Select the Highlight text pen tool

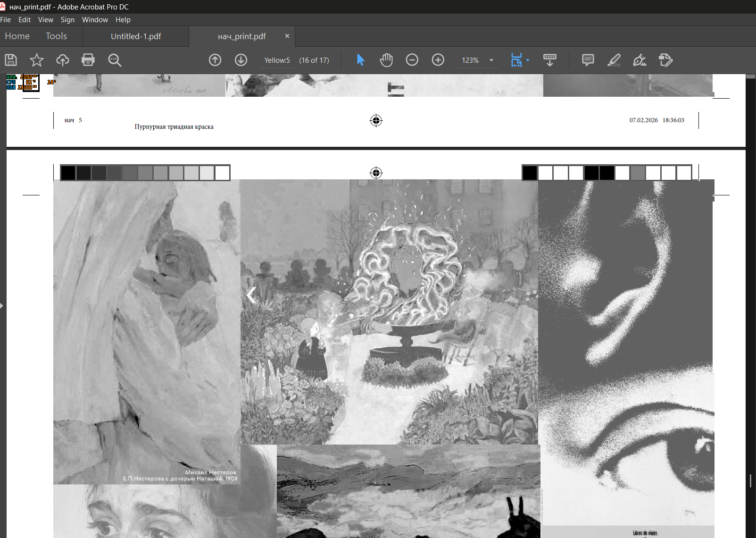614,60
